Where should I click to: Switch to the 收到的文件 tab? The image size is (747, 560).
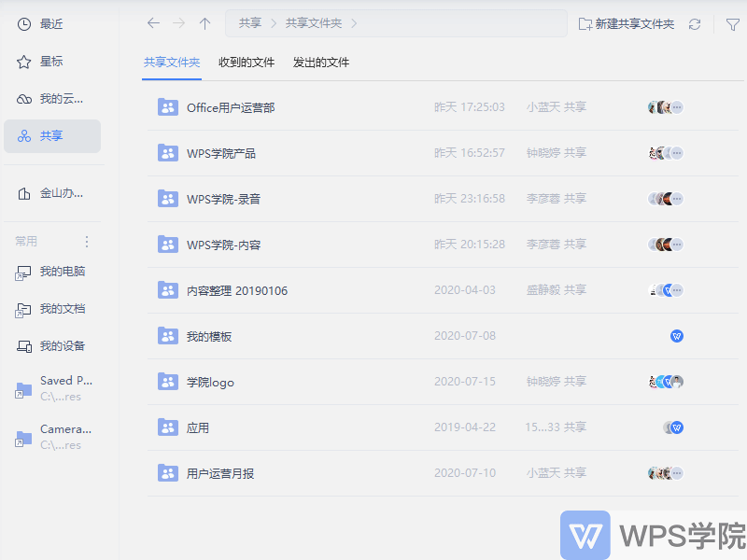247,63
